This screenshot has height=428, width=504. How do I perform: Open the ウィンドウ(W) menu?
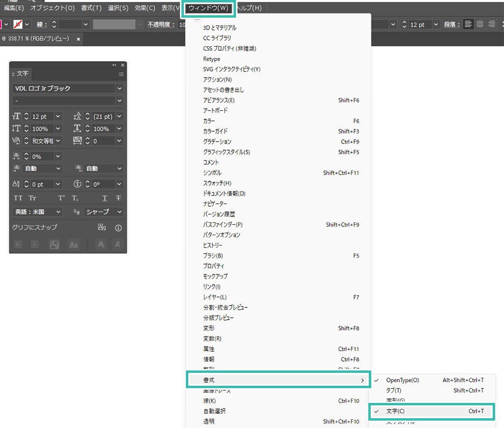click(x=208, y=8)
